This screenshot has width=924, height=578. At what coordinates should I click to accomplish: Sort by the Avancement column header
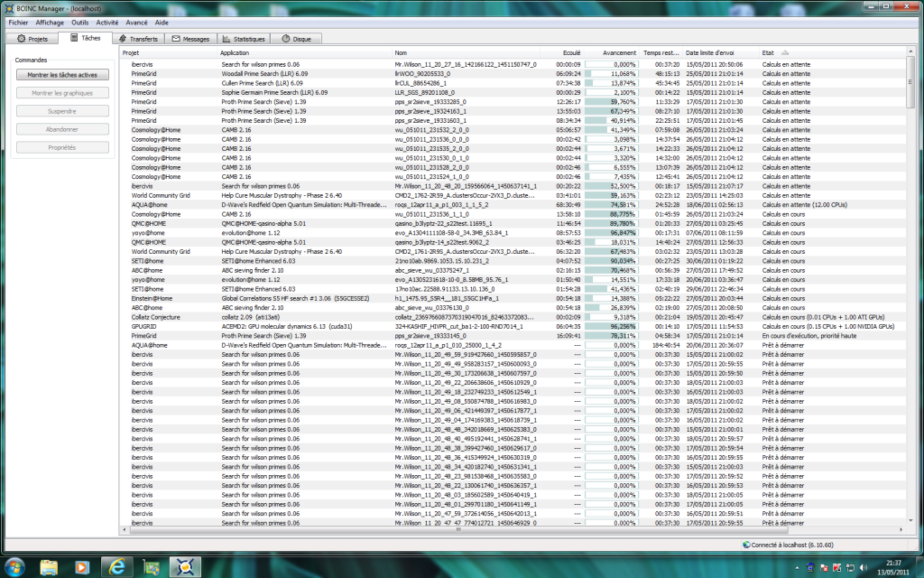point(611,53)
